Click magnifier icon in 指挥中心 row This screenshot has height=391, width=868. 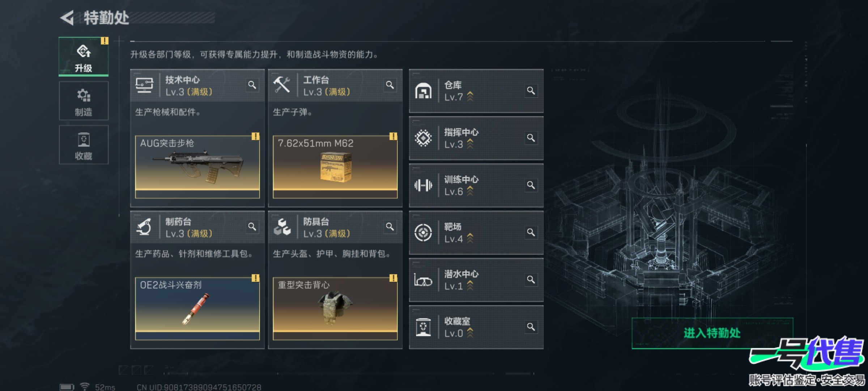click(x=531, y=138)
